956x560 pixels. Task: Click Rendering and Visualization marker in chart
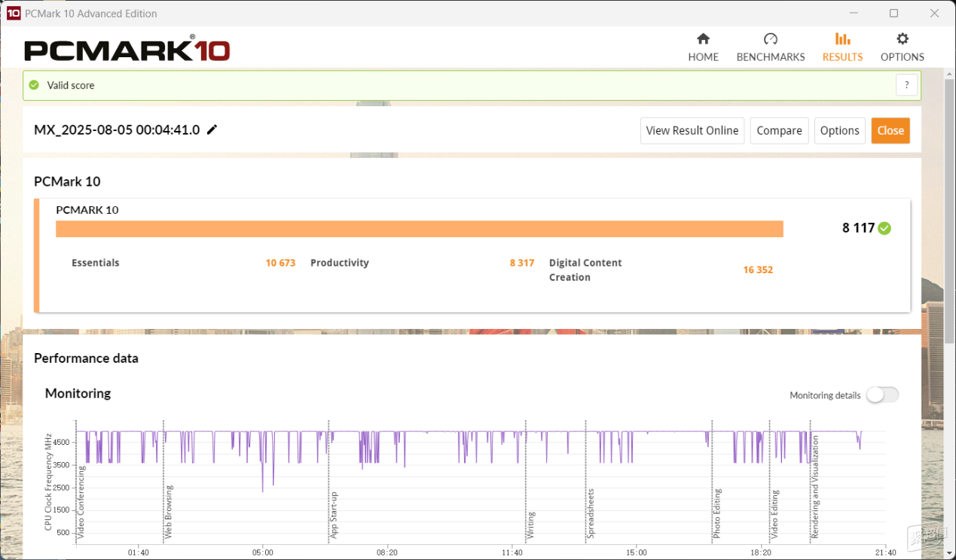coord(815,487)
